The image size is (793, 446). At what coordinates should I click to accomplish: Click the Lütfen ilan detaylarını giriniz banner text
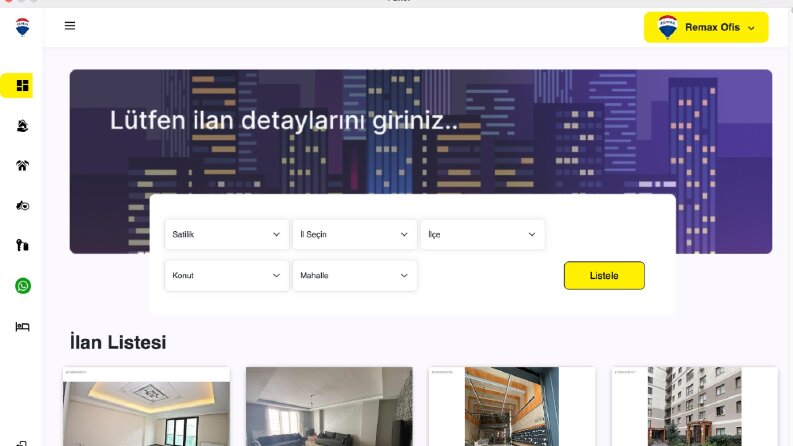(284, 121)
